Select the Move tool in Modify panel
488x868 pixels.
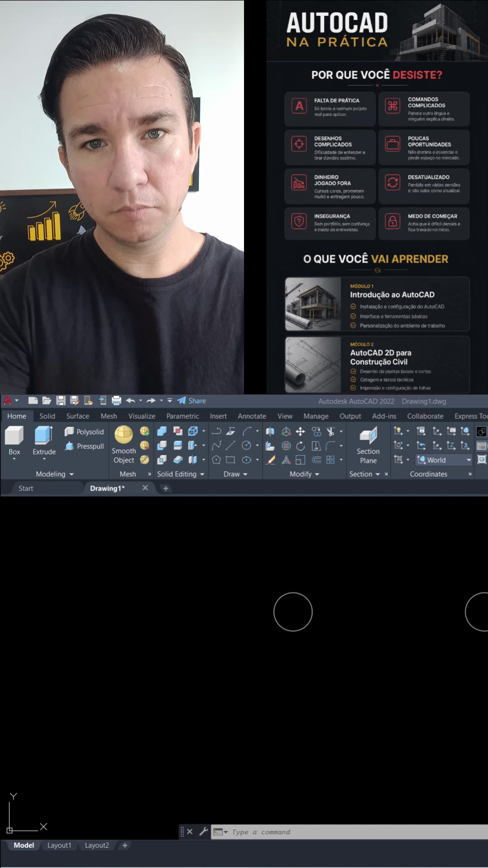300,431
